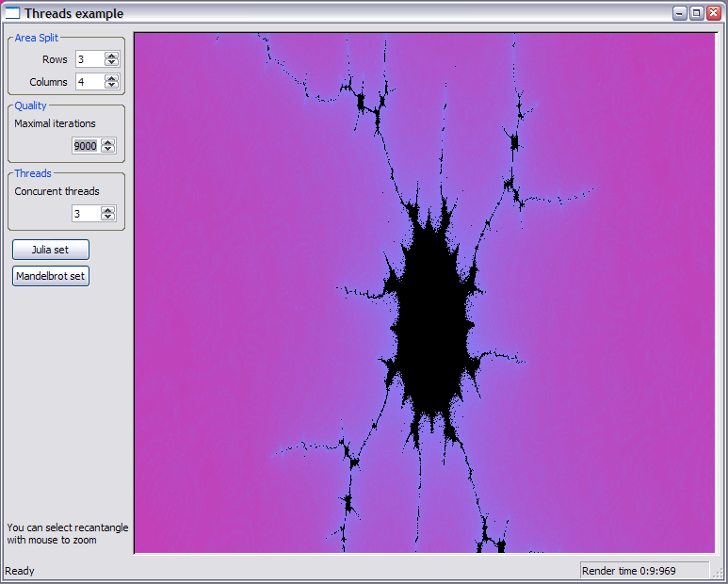This screenshot has width=728, height=584.
Task: Open the window icon in title bar
Action: coord(12,13)
